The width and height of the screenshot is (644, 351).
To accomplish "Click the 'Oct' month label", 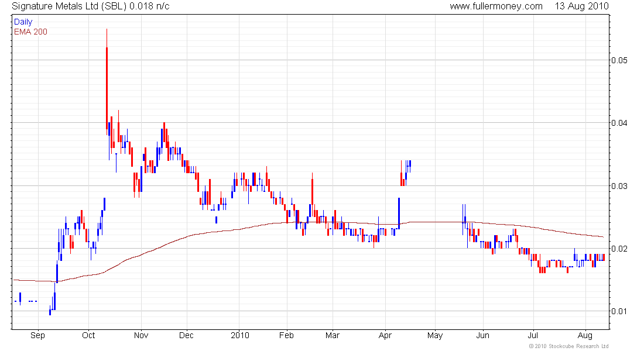I will point(88,335).
